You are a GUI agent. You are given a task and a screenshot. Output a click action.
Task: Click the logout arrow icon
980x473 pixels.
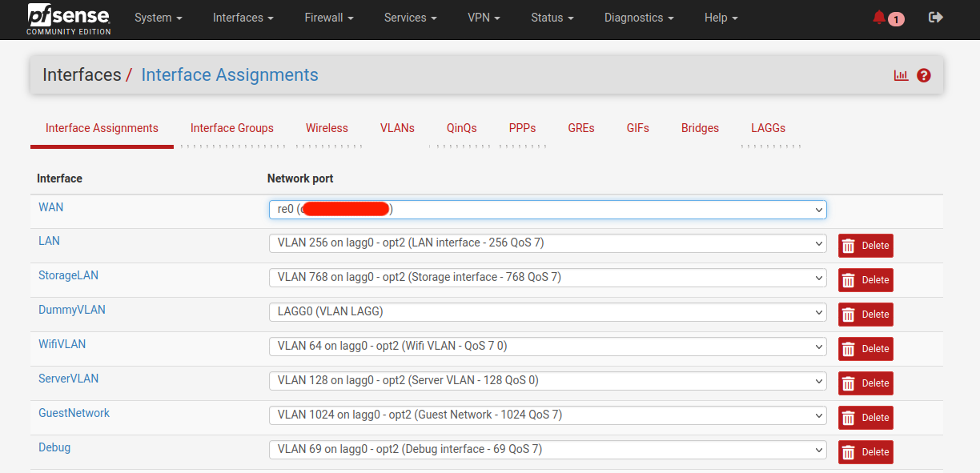(x=935, y=17)
